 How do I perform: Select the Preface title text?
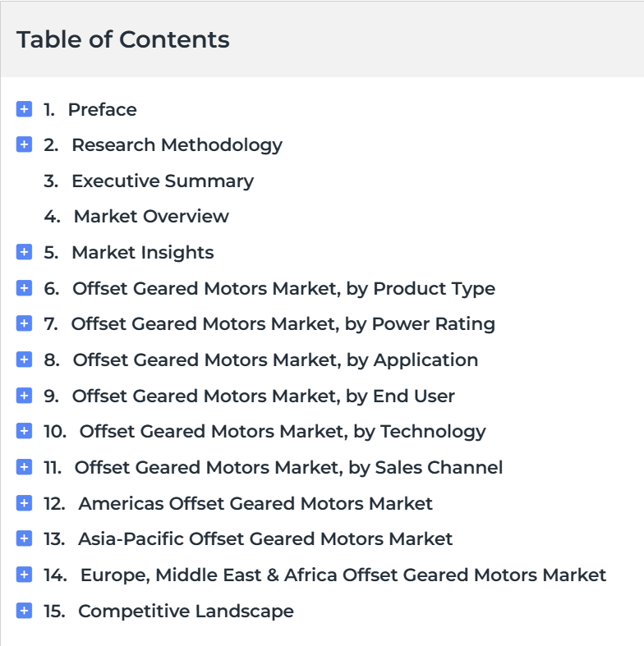pyautogui.click(x=102, y=110)
